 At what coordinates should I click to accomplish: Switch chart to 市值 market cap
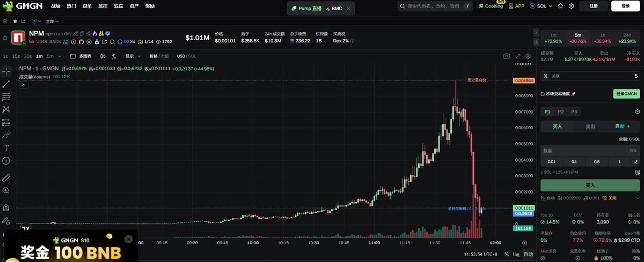click(x=165, y=56)
